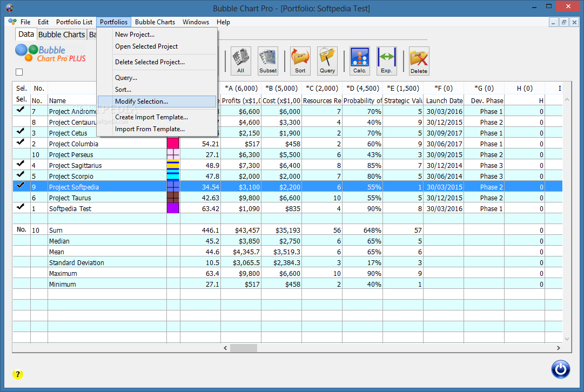Open the Query magnifier icon
The height and width of the screenshot is (392, 584).
(327, 60)
